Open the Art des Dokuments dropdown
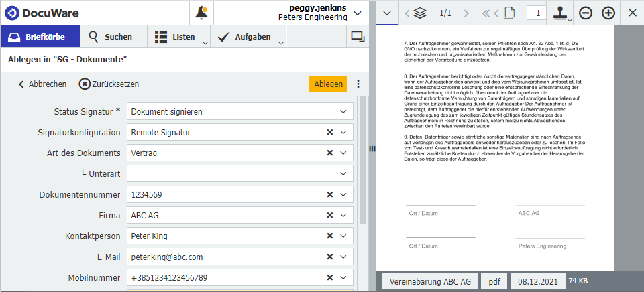Image resolution: width=644 pixels, height=292 pixels. tap(343, 153)
